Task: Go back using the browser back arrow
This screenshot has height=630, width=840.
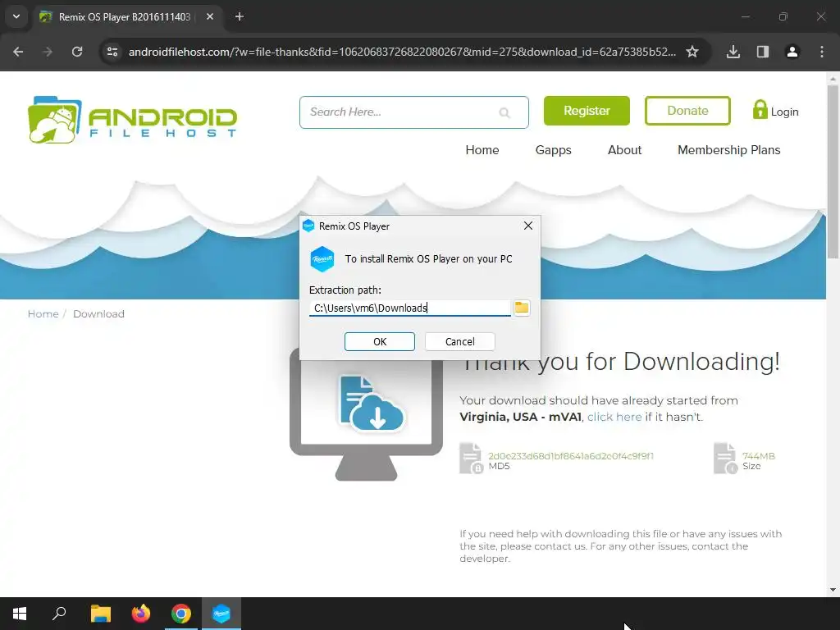Action: point(18,52)
